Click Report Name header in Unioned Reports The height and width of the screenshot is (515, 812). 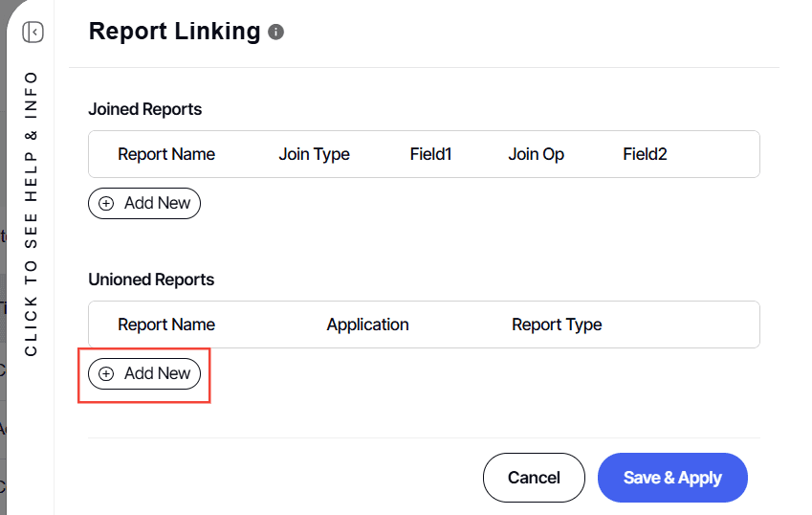click(x=166, y=325)
